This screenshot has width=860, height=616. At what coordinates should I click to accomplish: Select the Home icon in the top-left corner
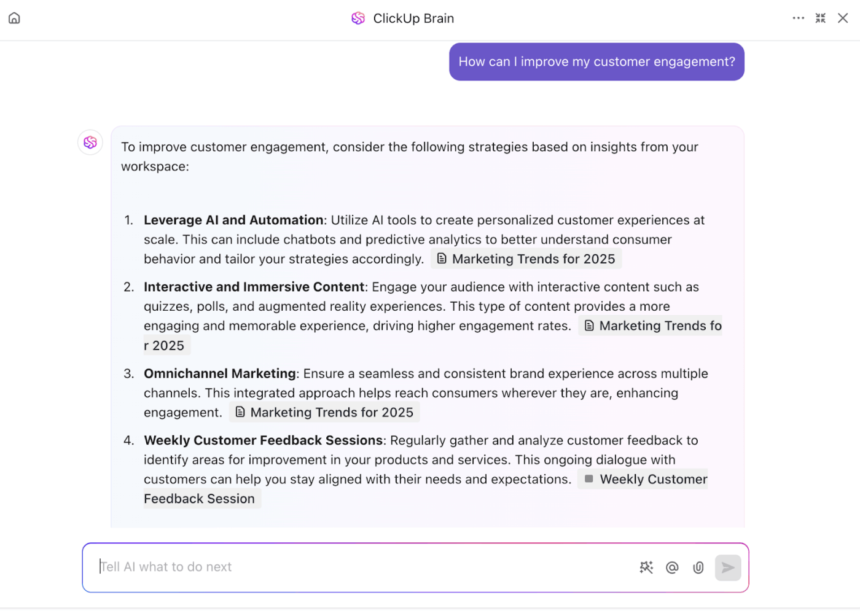point(14,18)
